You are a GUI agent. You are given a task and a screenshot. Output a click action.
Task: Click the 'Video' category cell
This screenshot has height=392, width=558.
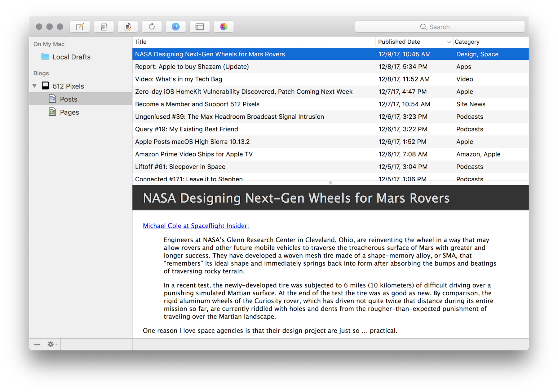click(x=464, y=79)
